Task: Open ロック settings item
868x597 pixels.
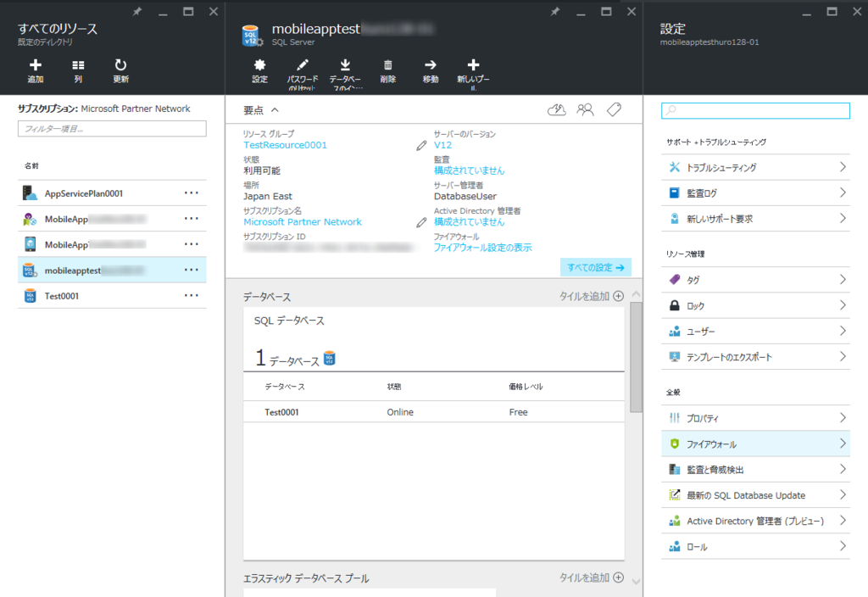Action: [x=755, y=305]
